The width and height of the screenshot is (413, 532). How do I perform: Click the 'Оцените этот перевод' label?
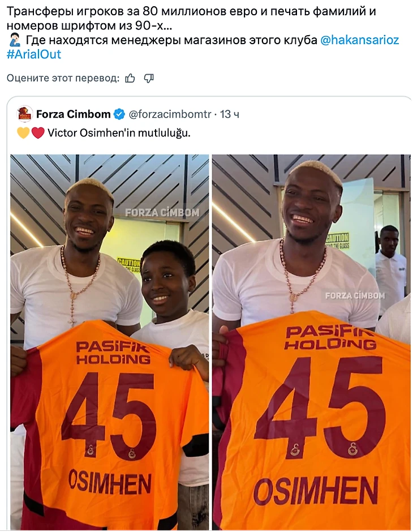tap(63, 78)
